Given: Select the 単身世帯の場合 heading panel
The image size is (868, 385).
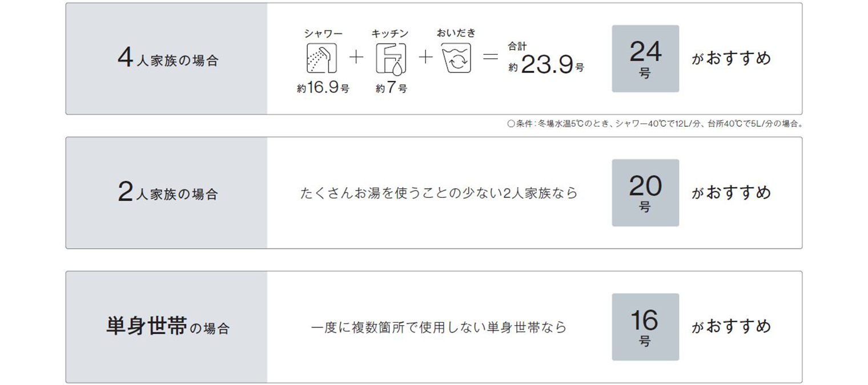Looking at the screenshot, I should point(167,327).
